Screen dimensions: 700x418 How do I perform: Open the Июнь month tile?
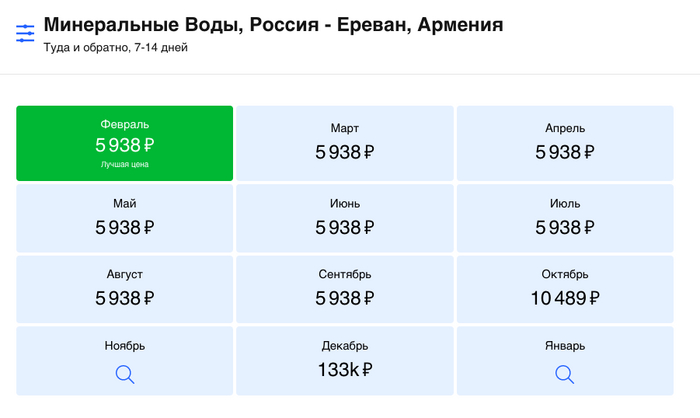345,217
